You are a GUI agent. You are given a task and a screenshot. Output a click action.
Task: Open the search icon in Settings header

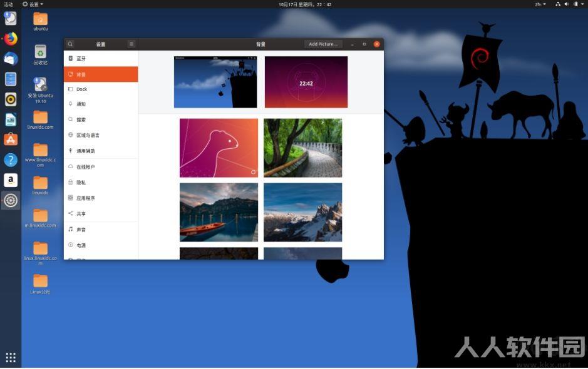pyautogui.click(x=70, y=44)
